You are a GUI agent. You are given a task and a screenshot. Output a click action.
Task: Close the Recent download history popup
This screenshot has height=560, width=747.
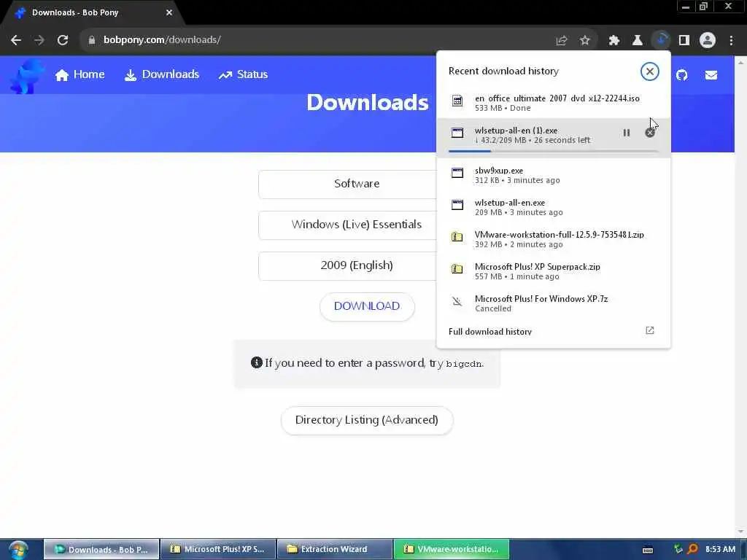[x=649, y=71]
